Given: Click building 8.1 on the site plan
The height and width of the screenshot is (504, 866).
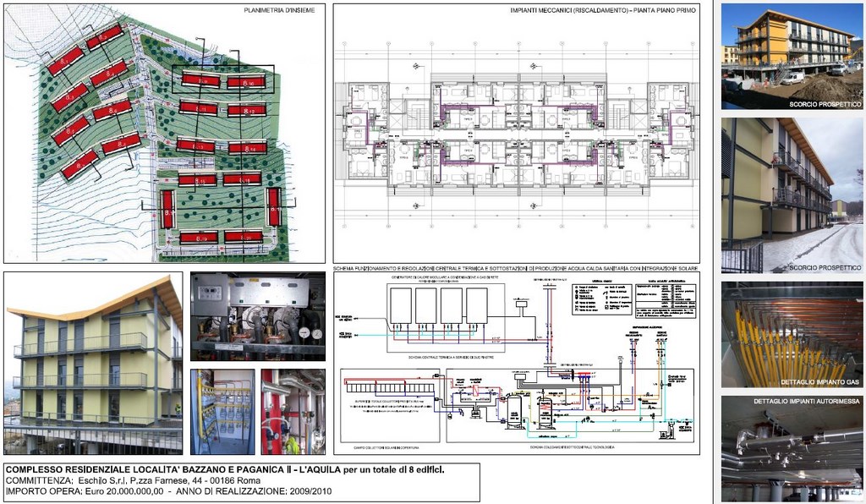Looking at the screenshot, I should click(x=65, y=61).
